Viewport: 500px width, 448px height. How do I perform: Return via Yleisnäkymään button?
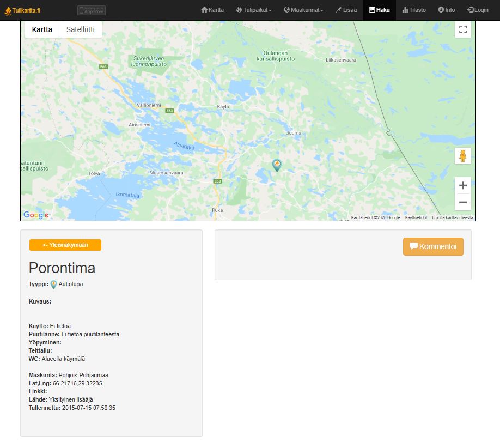(65, 245)
